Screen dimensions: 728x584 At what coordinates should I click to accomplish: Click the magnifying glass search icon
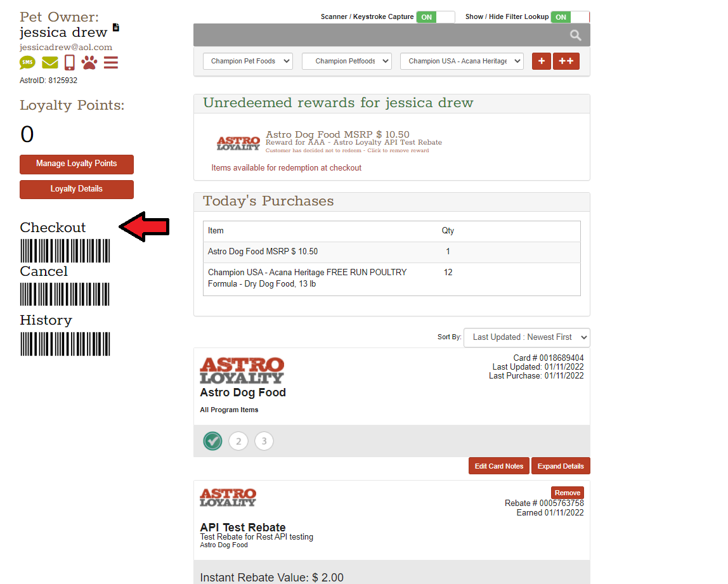pyautogui.click(x=575, y=36)
